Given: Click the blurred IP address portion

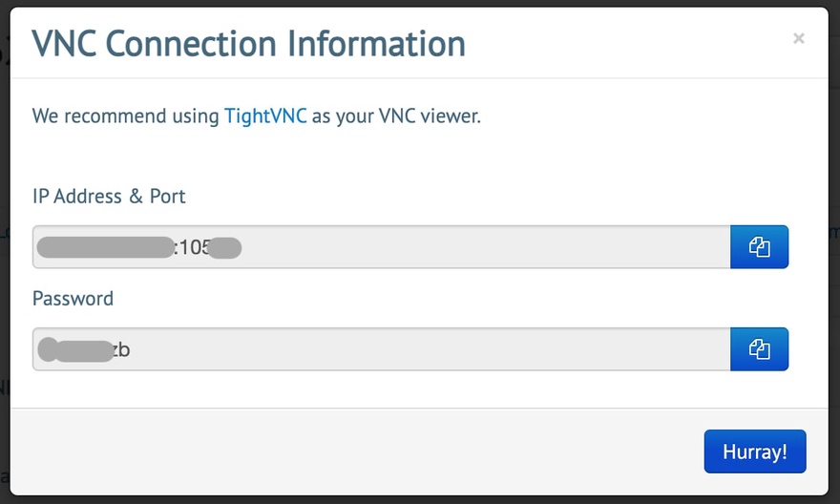Looking at the screenshot, I should click(103, 248).
